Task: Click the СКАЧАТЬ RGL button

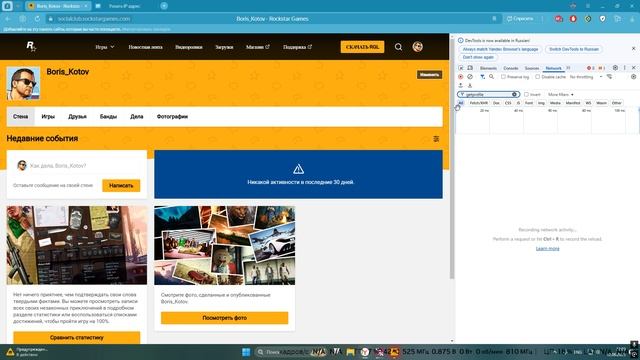Action: (362, 47)
